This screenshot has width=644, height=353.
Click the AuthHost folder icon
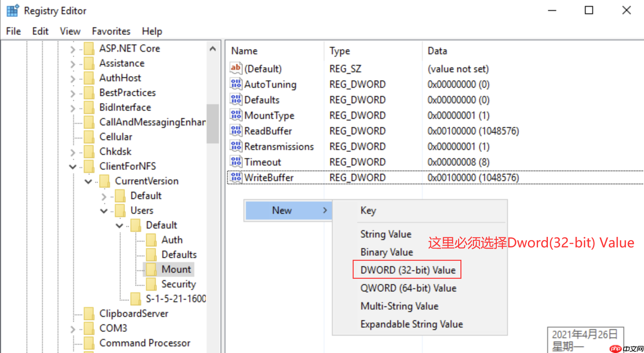pos(89,78)
